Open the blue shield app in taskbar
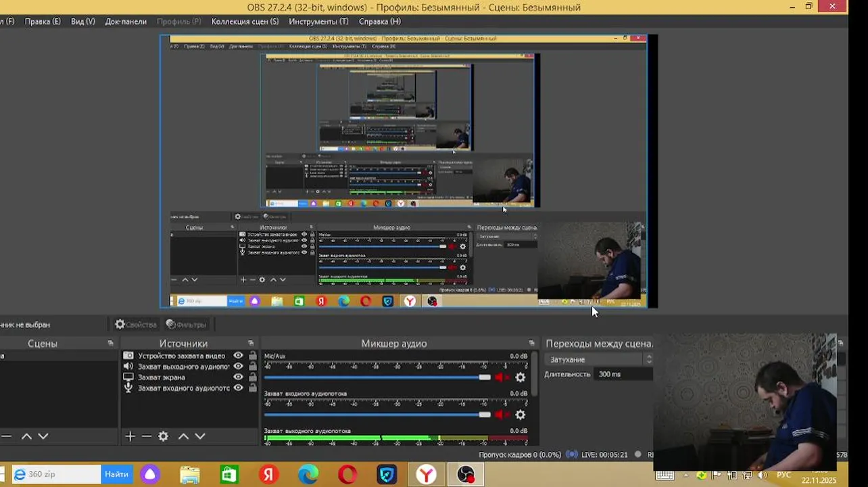 click(x=387, y=475)
